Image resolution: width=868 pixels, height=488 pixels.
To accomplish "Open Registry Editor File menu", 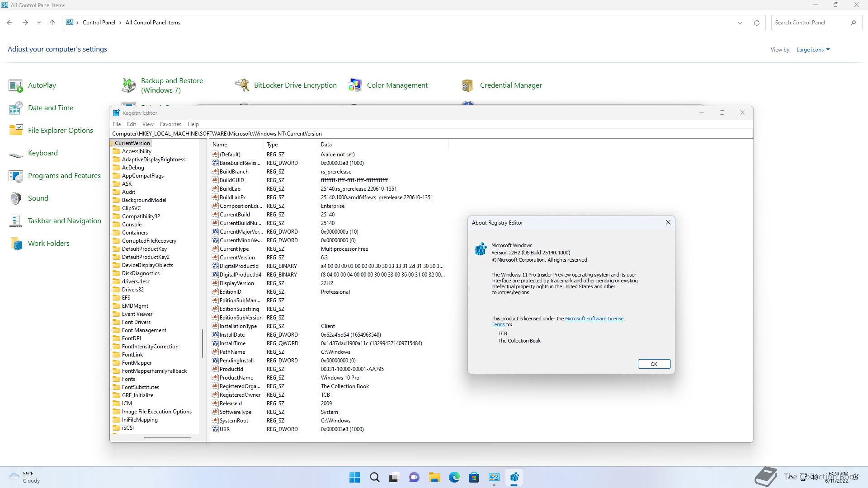I will pyautogui.click(x=117, y=124).
